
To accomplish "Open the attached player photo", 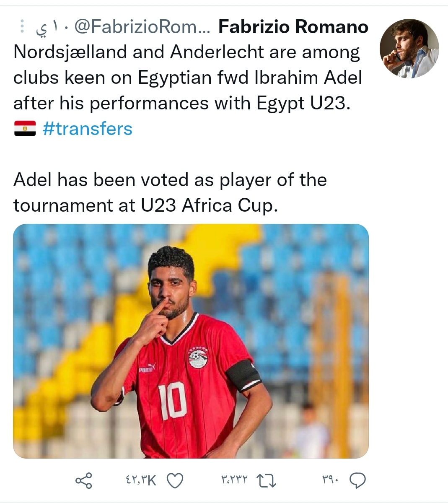I will point(191,341).
